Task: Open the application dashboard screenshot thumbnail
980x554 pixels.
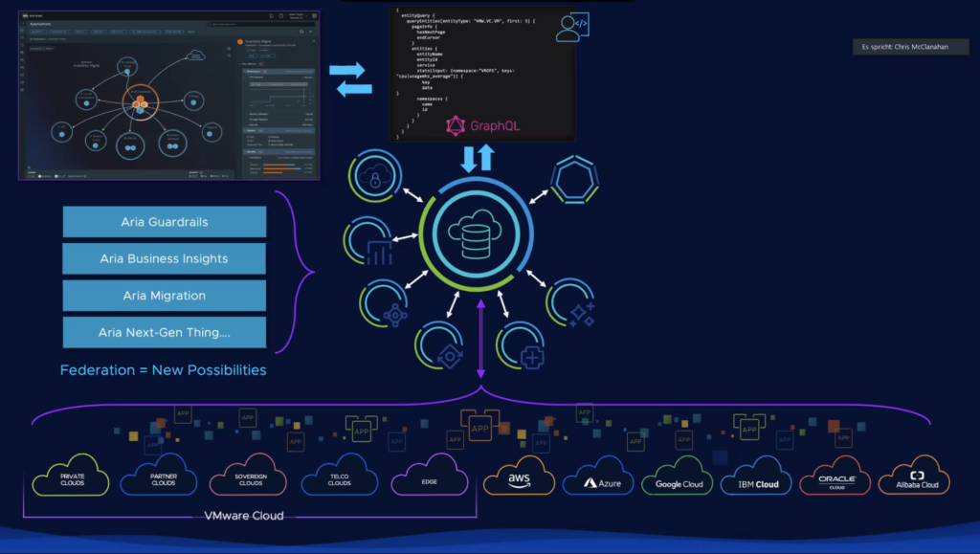Action: click(169, 93)
